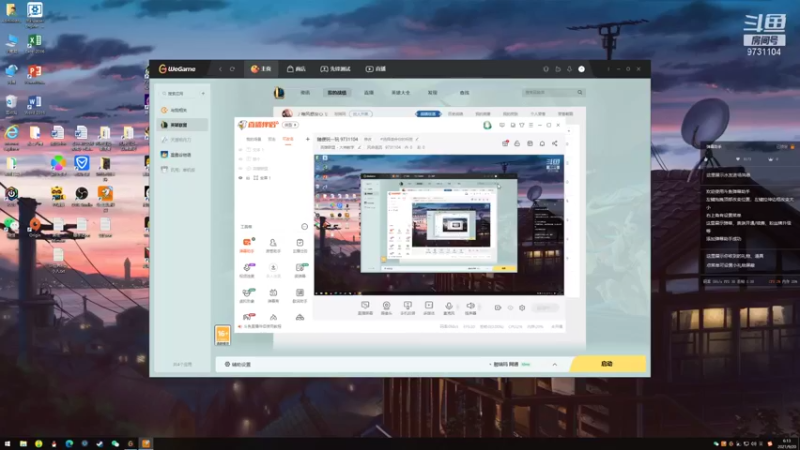Open the Origin desktop shortcut
This screenshot has height=450, width=800.
35,227
